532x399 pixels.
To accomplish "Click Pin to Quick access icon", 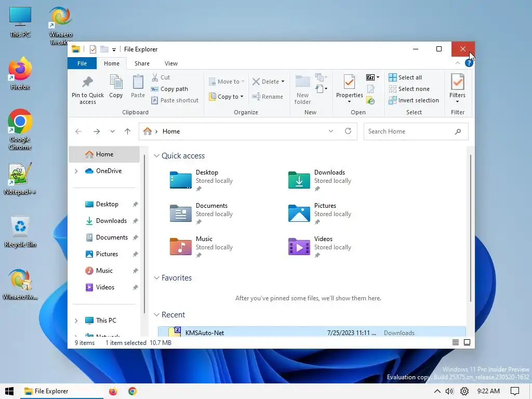I will [x=87, y=82].
